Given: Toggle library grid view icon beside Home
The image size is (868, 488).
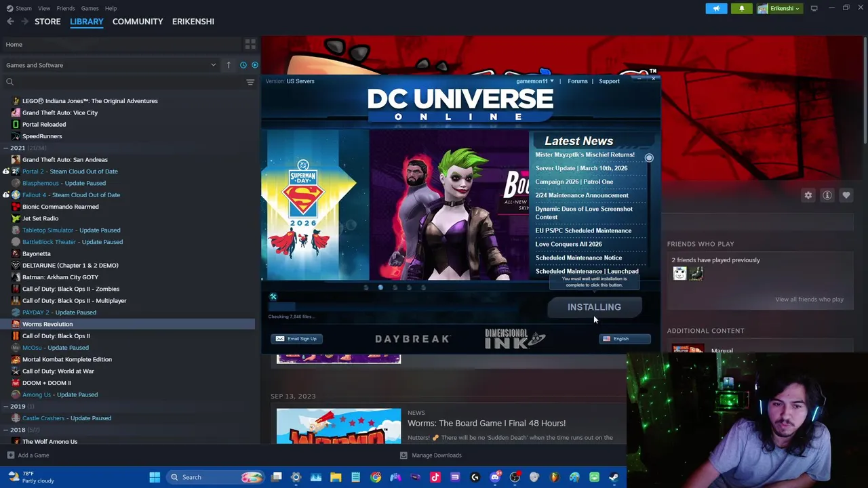Looking at the screenshot, I should pyautogui.click(x=250, y=44).
